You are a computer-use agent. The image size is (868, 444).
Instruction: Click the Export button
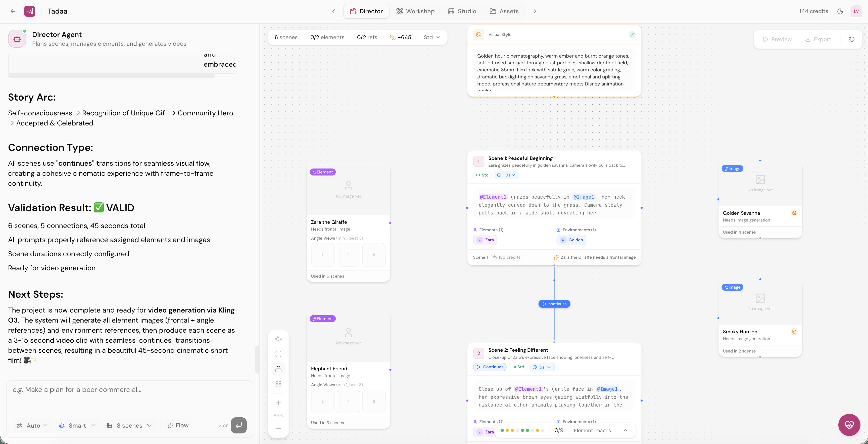(818, 39)
